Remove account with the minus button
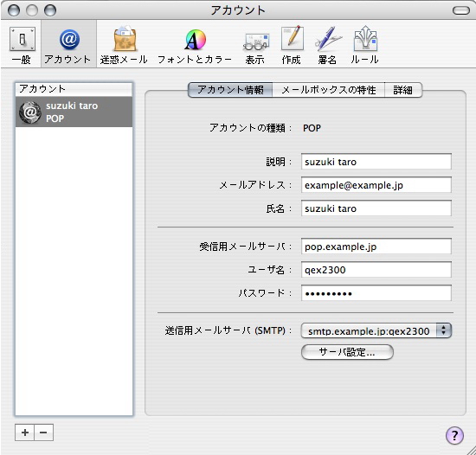The image size is (476, 455). pyautogui.click(x=44, y=433)
